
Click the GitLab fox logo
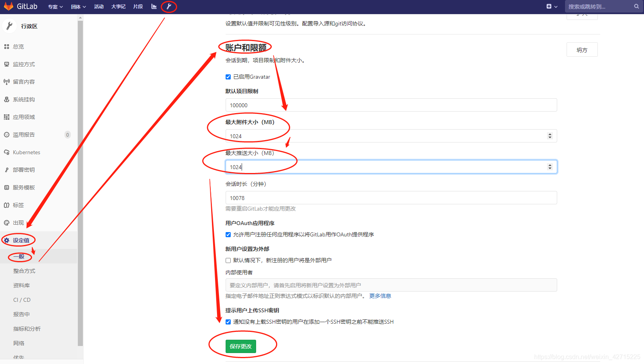point(8,6)
